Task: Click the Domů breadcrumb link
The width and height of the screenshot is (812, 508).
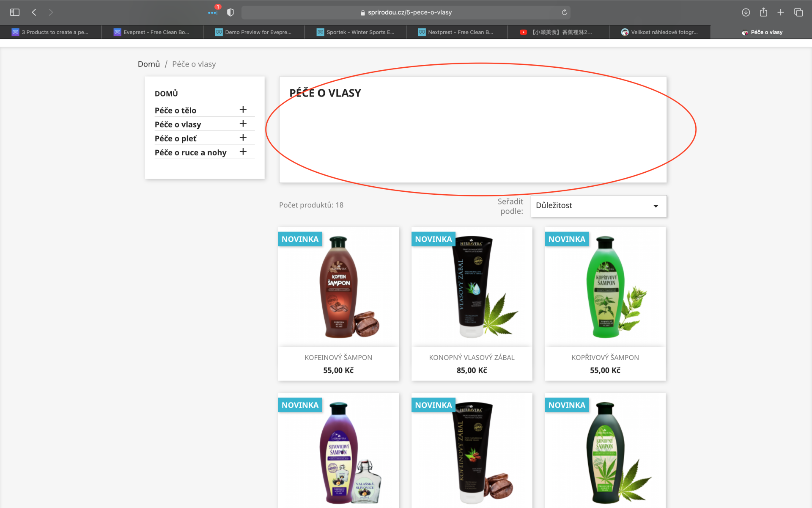Action: (148, 64)
